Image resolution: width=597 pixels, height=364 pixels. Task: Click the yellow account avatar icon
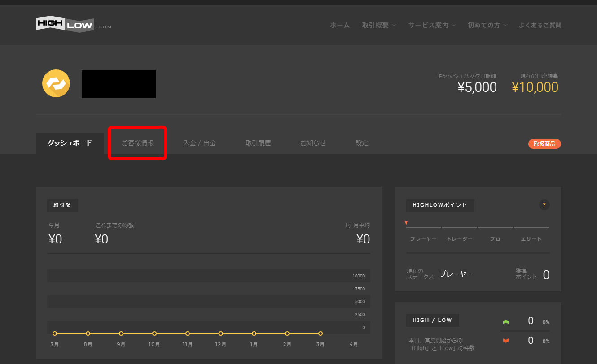tap(56, 83)
